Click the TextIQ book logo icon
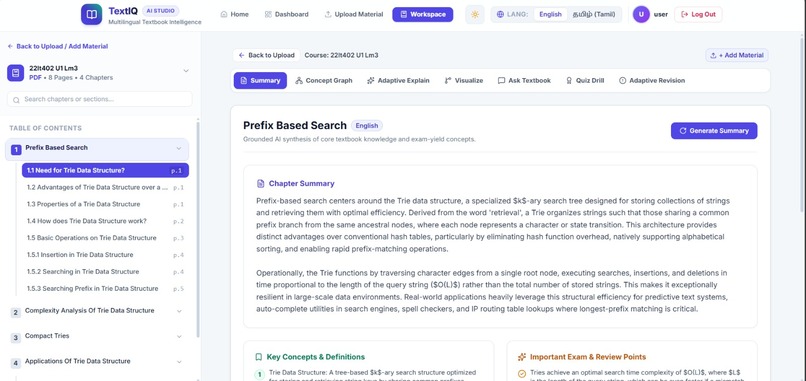 tap(91, 14)
